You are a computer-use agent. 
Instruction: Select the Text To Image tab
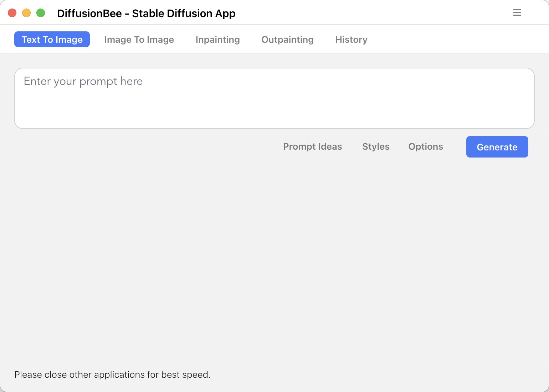[x=52, y=39]
